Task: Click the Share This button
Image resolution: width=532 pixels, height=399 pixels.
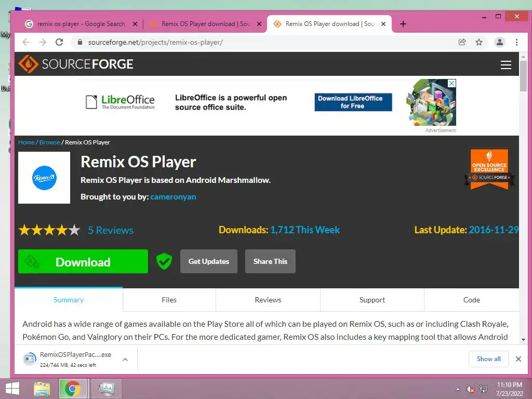Action: coord(270,261)
